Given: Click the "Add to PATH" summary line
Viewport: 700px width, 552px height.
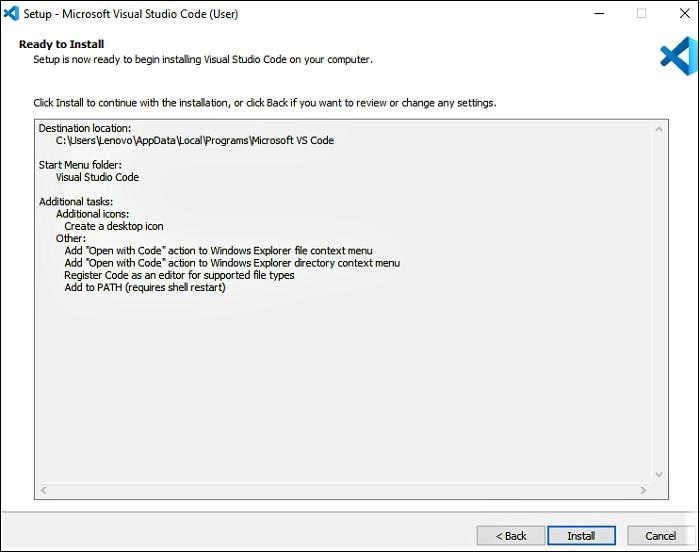Looking at the screenshot, I should (145, 288).
